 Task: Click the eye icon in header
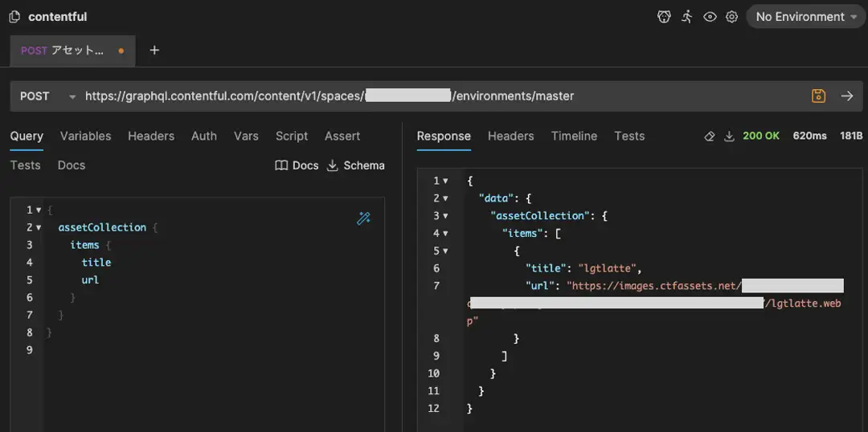pos(710,17)
